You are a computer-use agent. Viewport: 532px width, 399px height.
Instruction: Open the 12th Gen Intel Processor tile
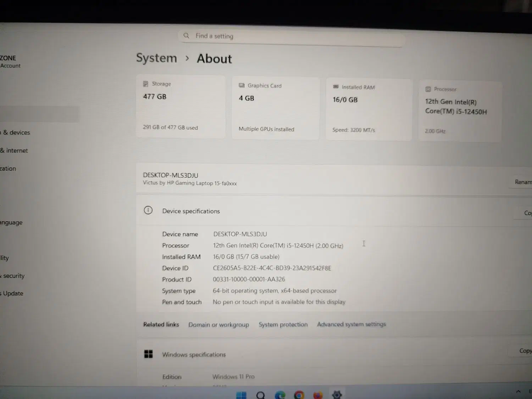(x=460, y=112)
